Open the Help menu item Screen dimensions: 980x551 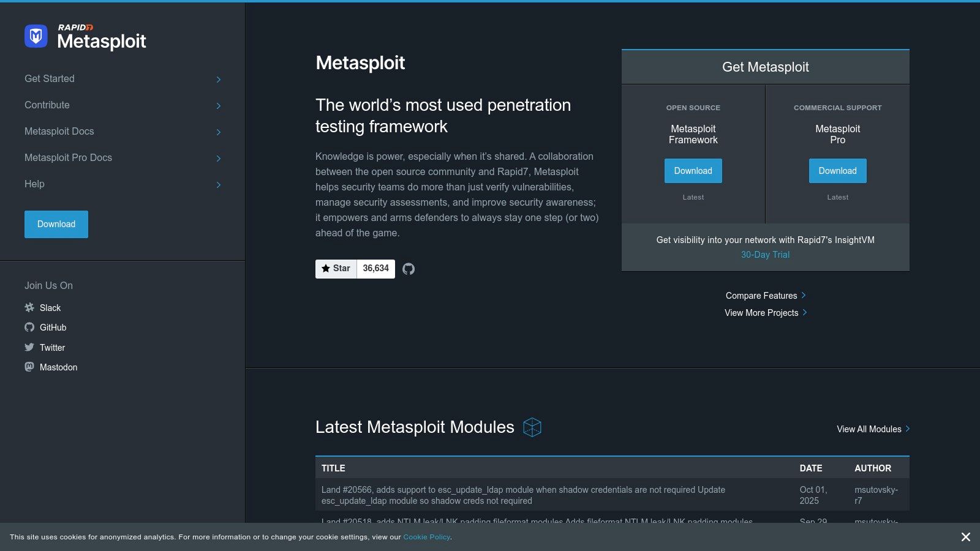coord(34,184)
